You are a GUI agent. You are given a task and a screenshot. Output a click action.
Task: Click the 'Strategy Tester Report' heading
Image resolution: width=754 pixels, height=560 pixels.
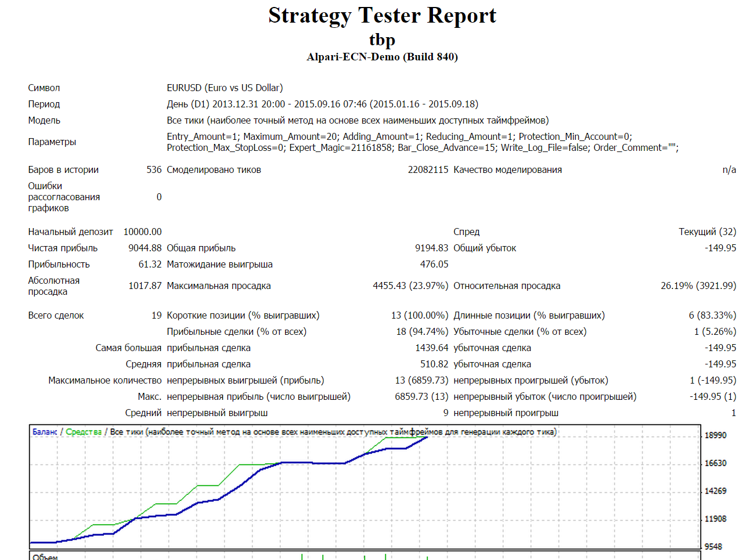click(382, 16)
